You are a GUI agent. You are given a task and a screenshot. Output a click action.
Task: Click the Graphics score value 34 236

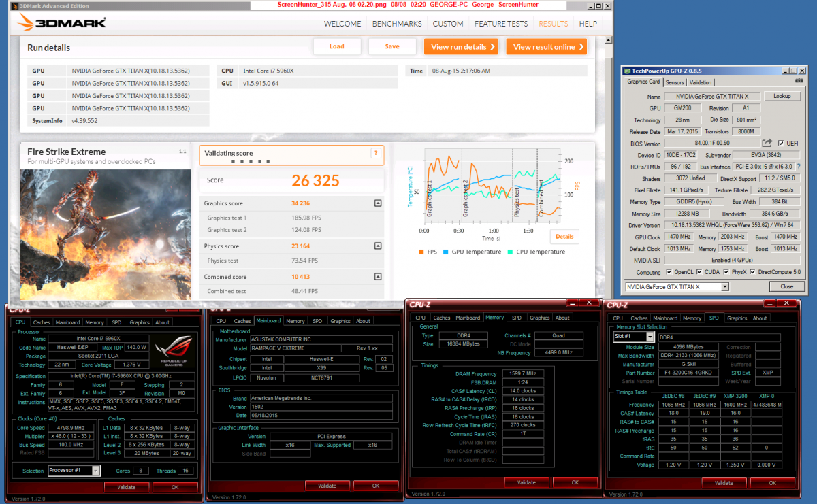(300, 203)
